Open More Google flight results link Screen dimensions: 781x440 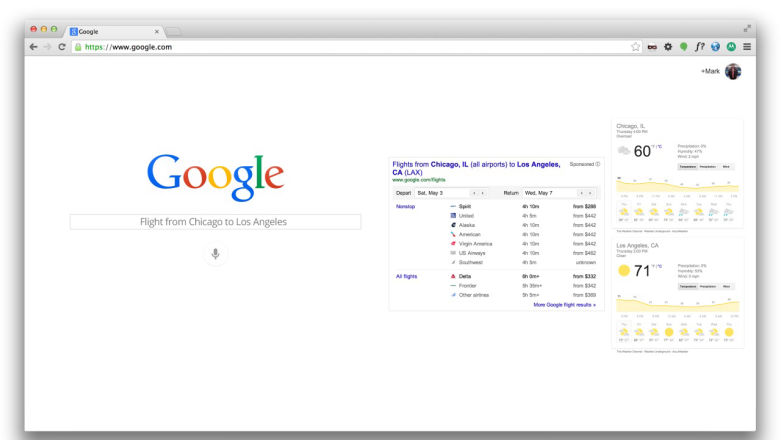click(564, 304)
